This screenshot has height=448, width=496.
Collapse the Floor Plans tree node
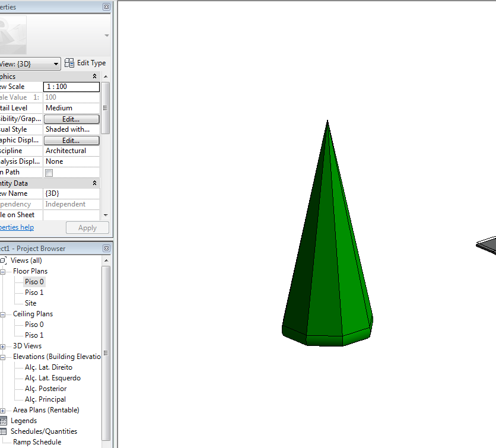[2, 272]
